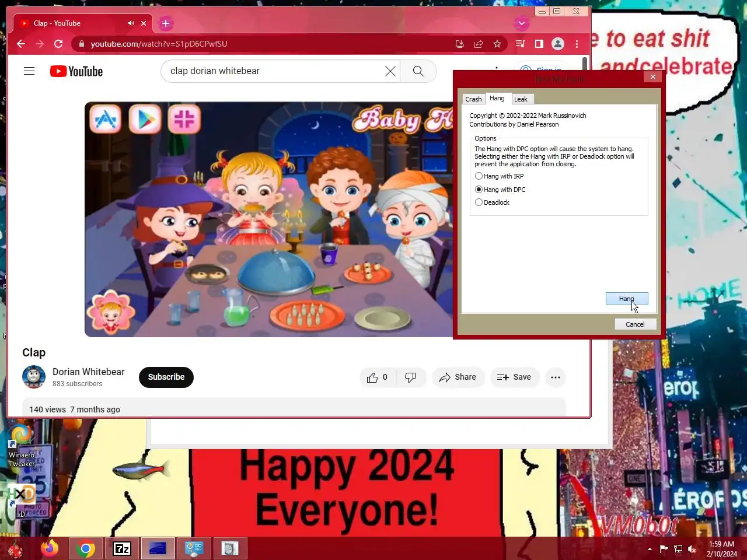Image resolution: width=747 pixels, height=560 pixels.
Task: Bookmark this page with the star
Action: pos(497,44)
